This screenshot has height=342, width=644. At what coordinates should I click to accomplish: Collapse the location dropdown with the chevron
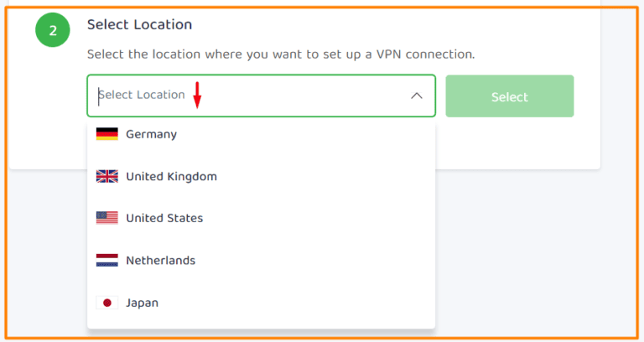point(417,96)
